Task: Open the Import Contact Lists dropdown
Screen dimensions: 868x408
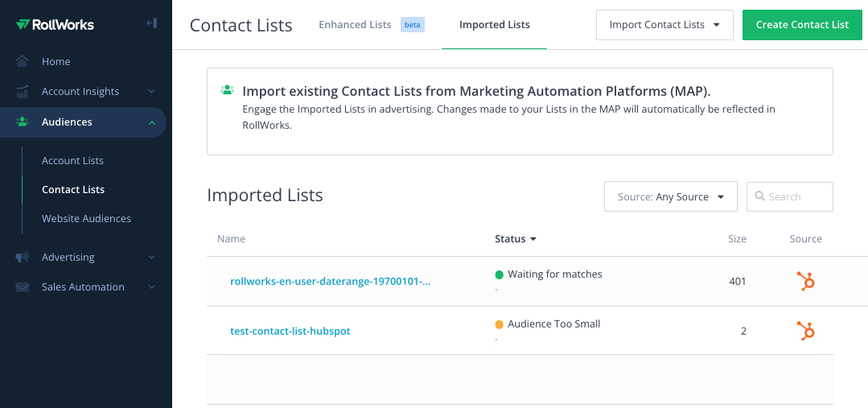Action: tap(664, 25)
